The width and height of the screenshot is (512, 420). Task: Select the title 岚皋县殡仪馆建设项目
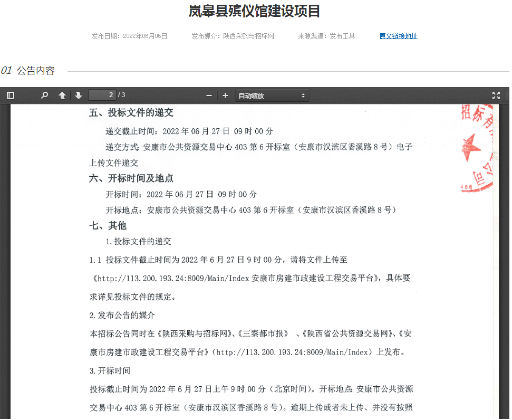click(x=254, y=11)
